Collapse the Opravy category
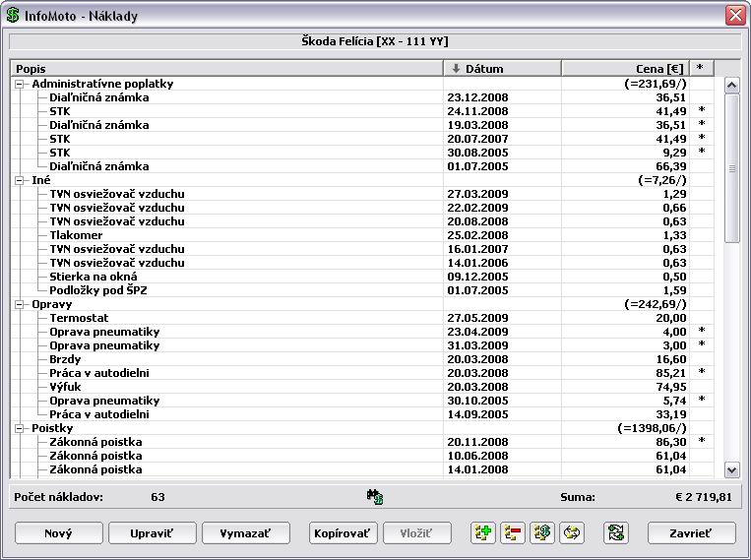This screenshot has width=751, height=560. pyautogui.click(x=19, y=305)
